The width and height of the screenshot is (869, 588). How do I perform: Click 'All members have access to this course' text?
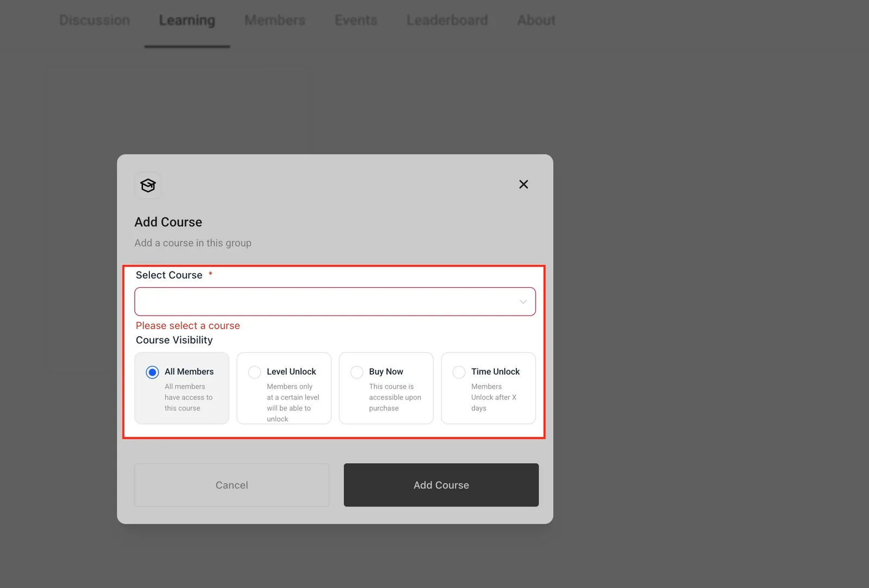pyautogui.click(x=188, y=397)
